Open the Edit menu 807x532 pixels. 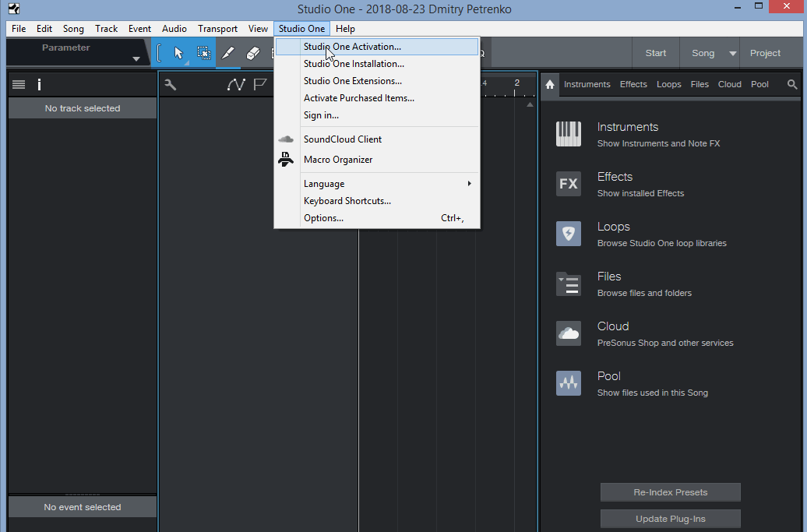pyautogui.click(x=44, y=29)
